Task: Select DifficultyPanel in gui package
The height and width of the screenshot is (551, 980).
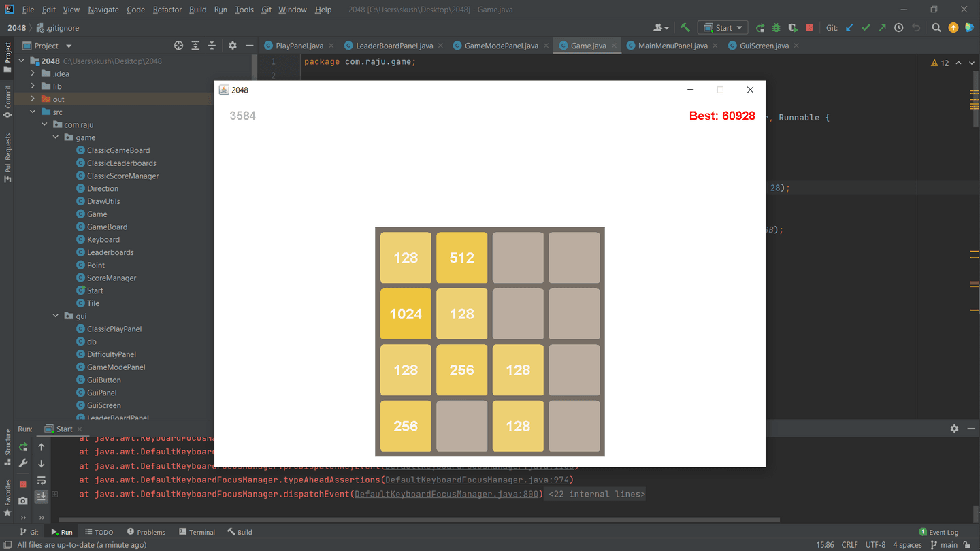Action: tap(112, 354)
